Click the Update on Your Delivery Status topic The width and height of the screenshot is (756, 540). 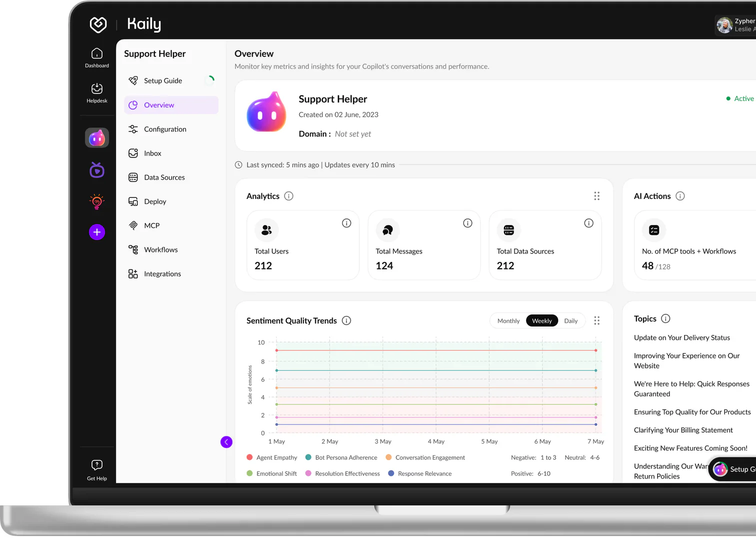coord(682,337)
